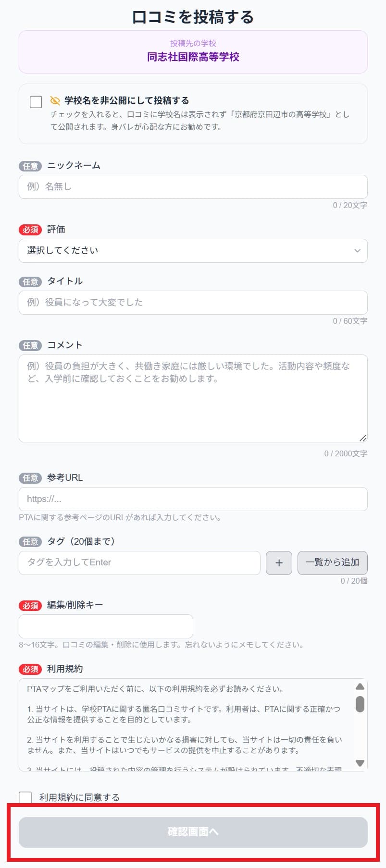
Task: Click the タイトル input with example placeholder
Action: (x=192, y=302)
